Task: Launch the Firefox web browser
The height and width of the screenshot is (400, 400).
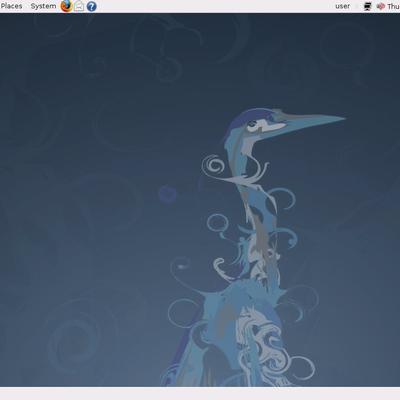Action: click(66, 6)
